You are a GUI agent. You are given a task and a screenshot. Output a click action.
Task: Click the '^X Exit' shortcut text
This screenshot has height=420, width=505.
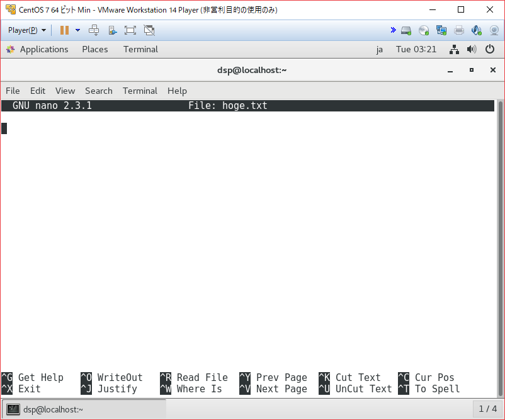pyautogui.click(x=21, y=389)
